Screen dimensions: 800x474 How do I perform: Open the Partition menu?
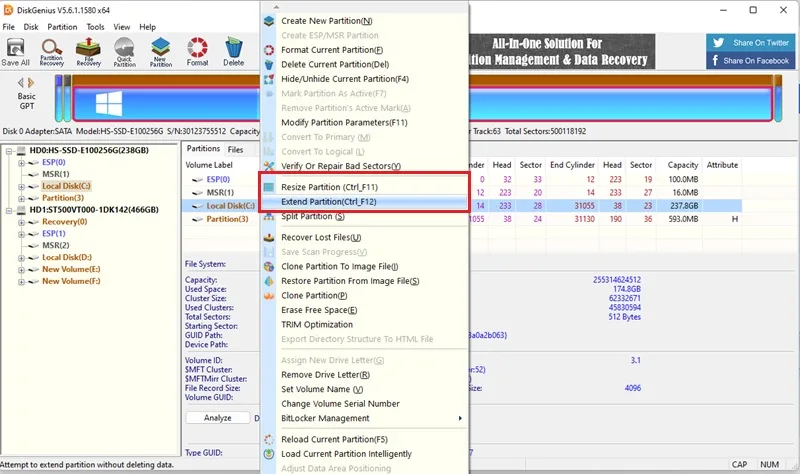pyautogui.click(x=62, y=27)
